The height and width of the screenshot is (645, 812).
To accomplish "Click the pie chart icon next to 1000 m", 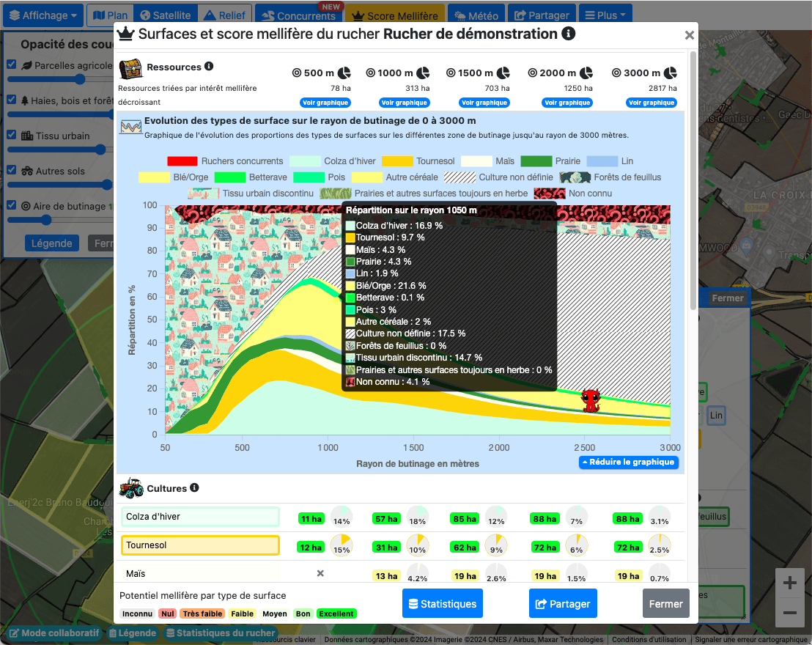I will (423, 73).
